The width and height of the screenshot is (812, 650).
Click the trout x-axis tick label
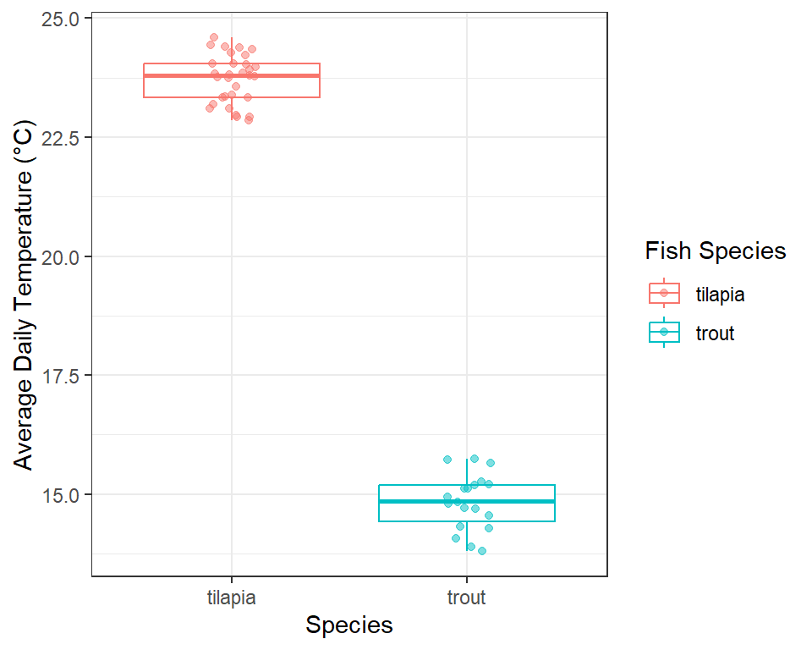coord(467,598)
